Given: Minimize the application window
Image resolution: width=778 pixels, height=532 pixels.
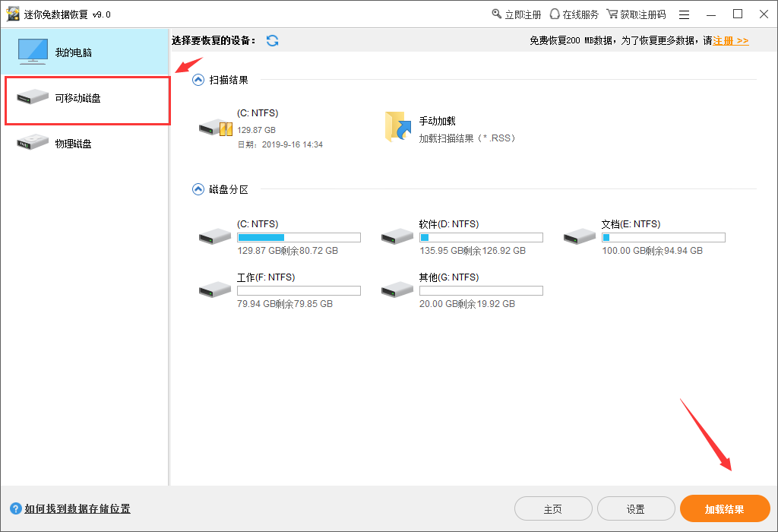Looking at the screenshot, I should [711, 15].
